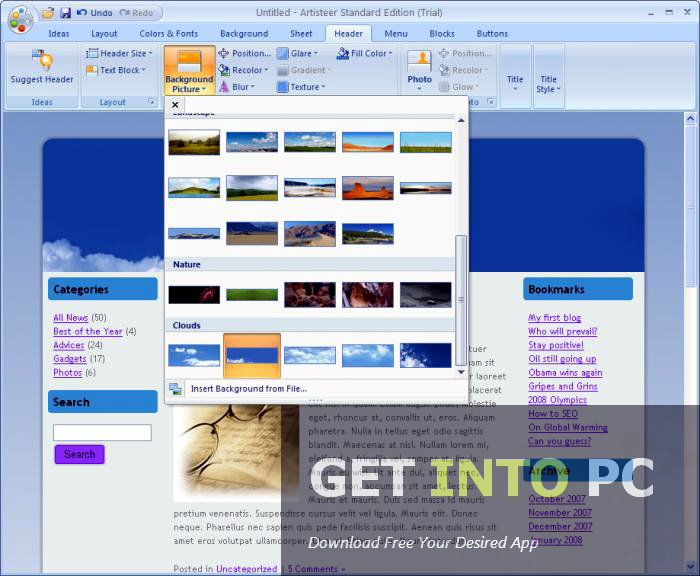
Task: Click the purple Search button
Action: (79, 455)
